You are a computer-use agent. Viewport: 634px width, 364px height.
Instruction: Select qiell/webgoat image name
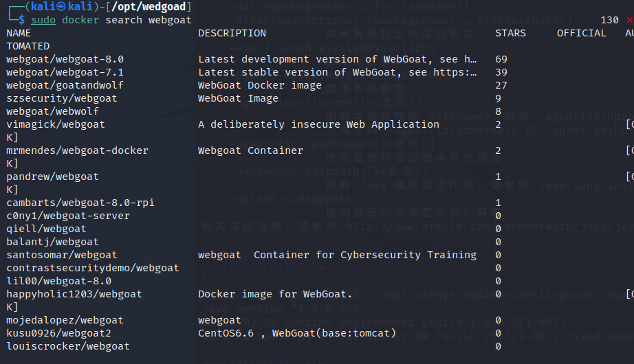pyautogui.click(x=46, y=229)
